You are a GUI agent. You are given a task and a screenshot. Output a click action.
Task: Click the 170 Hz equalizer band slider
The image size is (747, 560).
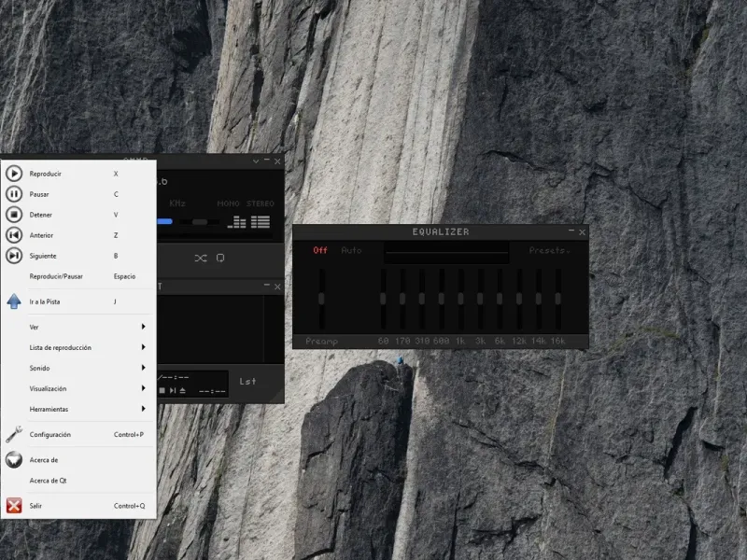pos(402,299)
